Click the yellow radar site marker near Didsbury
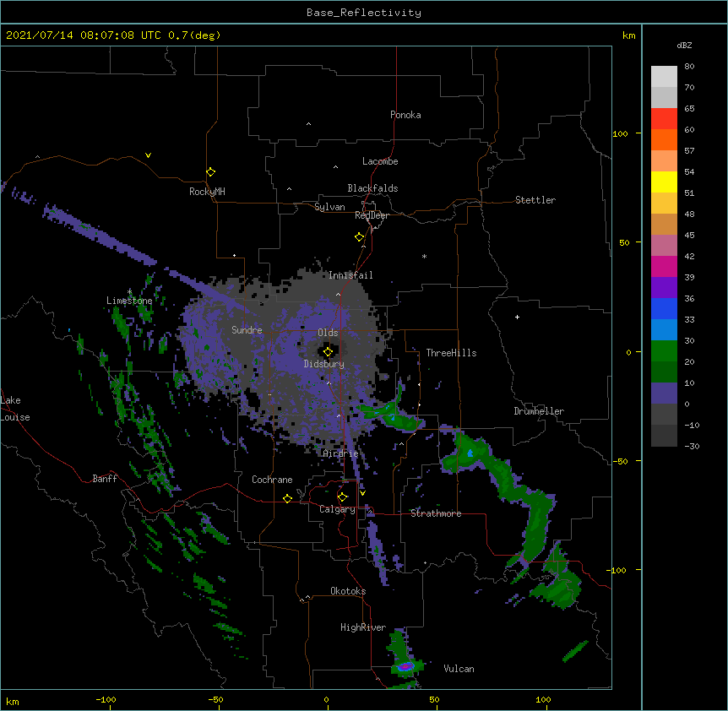 pyautogui.click(x=328, y=351)
